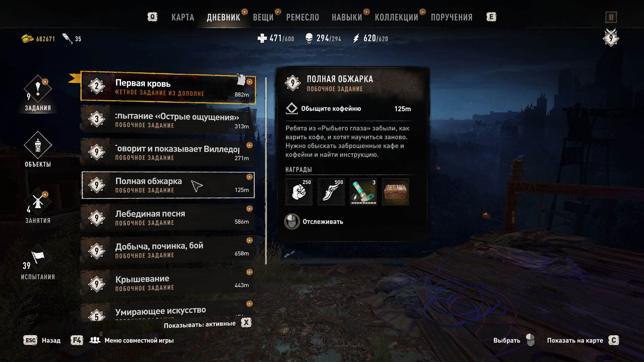The height and width of the screenshot is (362, 644).
Task: Click Показать на карте button
Action: tap(583, 340)
